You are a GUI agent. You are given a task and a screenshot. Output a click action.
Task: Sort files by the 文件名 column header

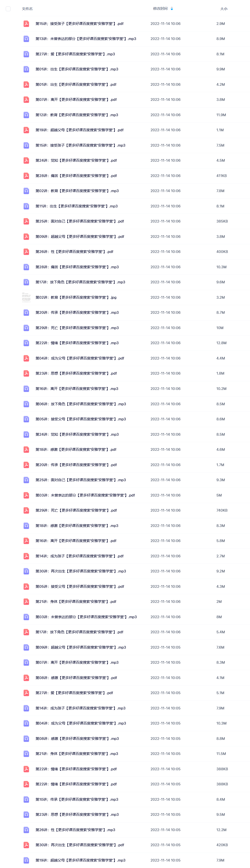coord(27,9)
